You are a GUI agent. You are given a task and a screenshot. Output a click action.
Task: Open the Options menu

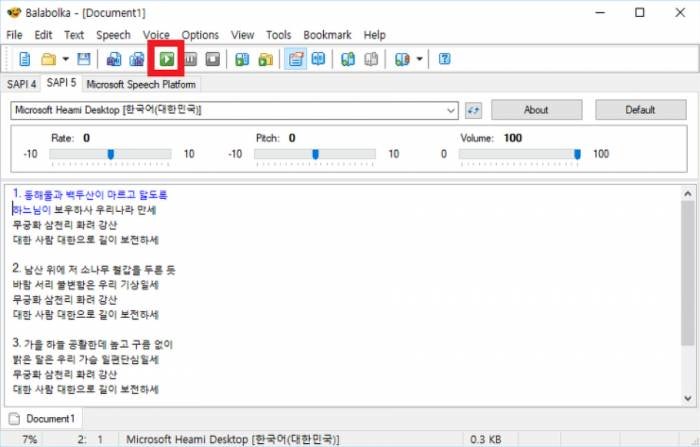click(x=200, y=35)
